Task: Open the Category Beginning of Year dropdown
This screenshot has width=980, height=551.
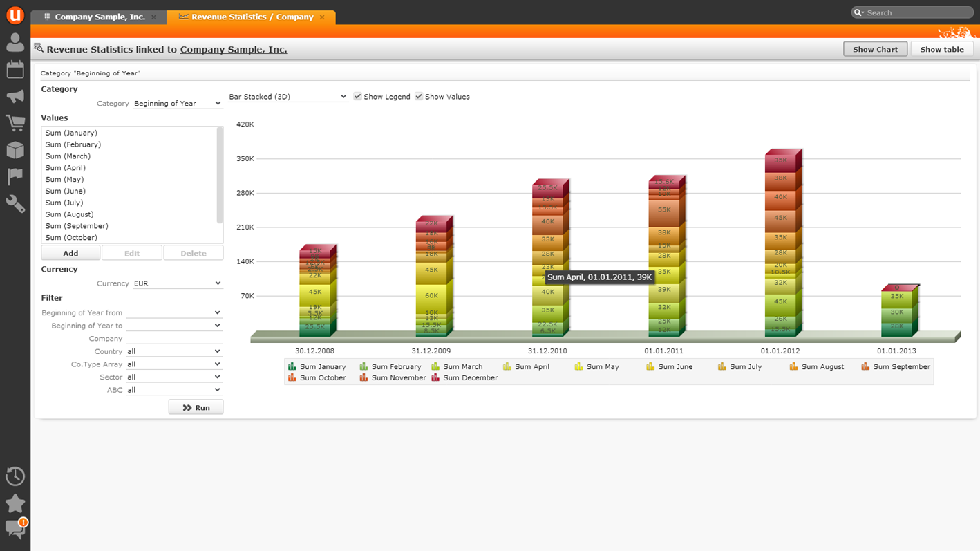Action: pos(177,104)
